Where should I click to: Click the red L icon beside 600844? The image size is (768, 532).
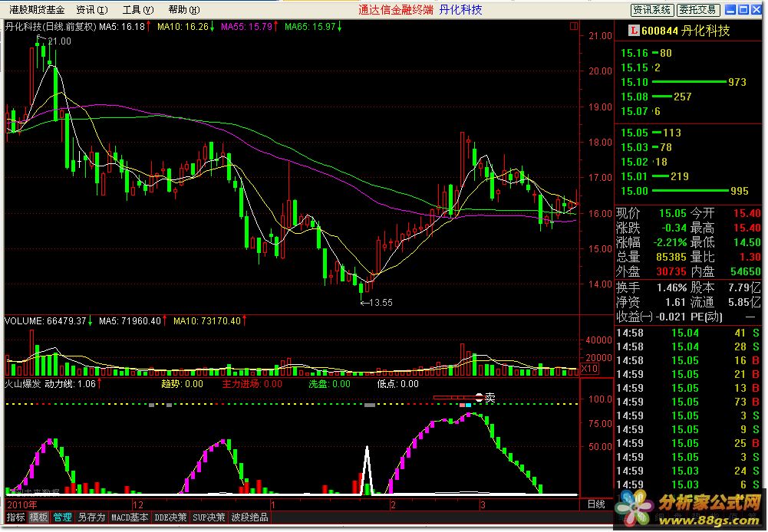point(633,31)
